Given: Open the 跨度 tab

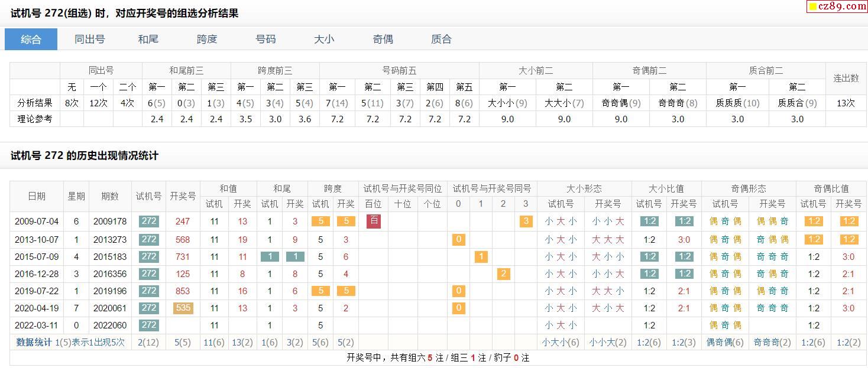Looking at the screenshot, I should [207, 40].
